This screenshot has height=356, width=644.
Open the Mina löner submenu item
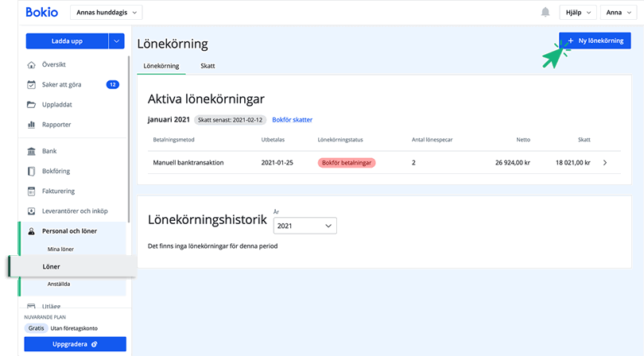click(60, 249)
